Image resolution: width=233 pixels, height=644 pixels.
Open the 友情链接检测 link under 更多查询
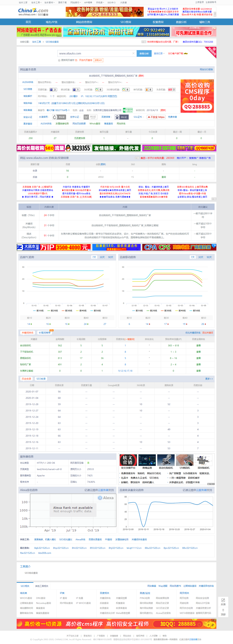[62, 124]
